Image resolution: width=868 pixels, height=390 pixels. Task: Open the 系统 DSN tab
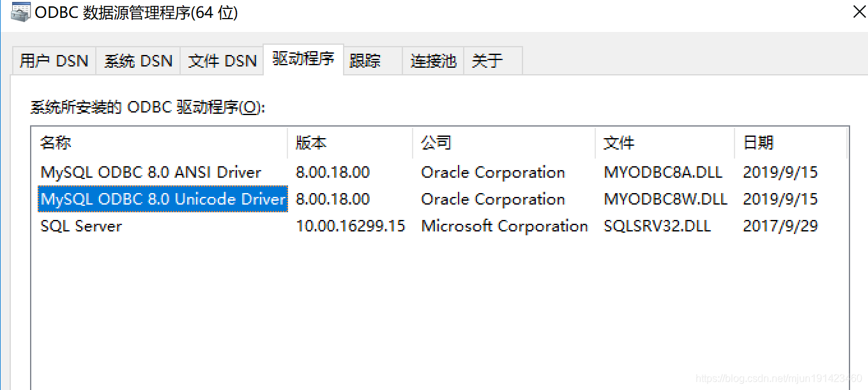[139, 61]
